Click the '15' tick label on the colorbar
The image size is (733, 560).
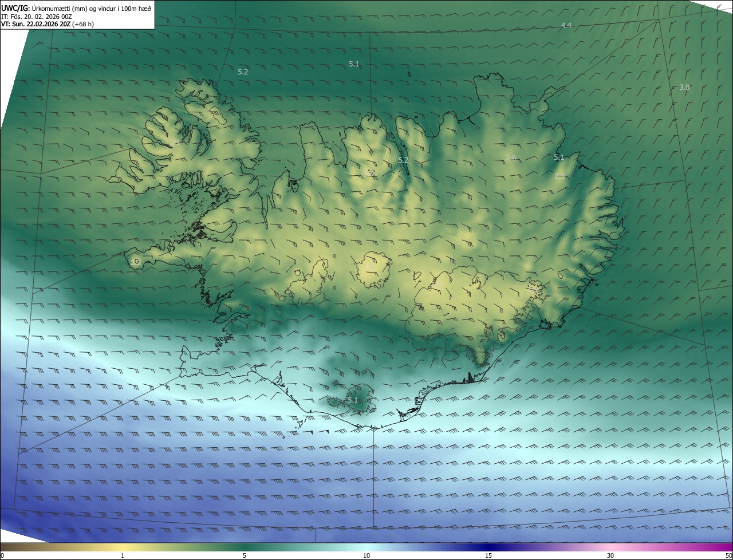click(488, 555)
